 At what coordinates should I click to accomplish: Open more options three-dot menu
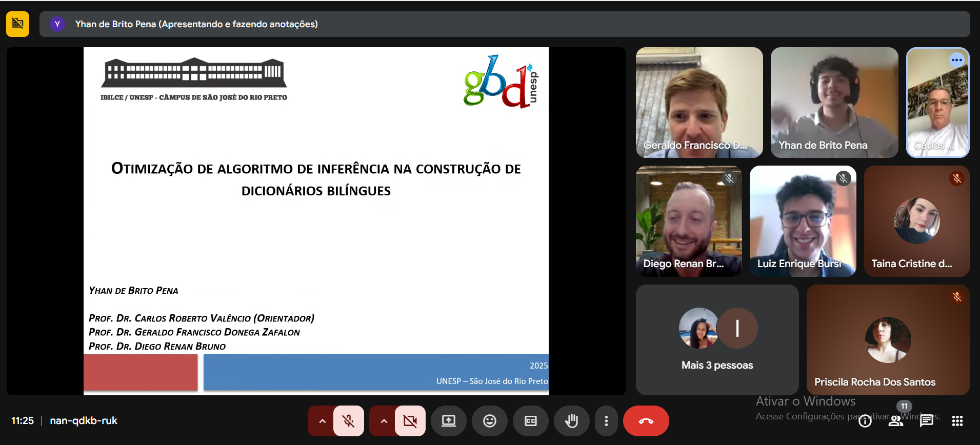tap(606, 421)
